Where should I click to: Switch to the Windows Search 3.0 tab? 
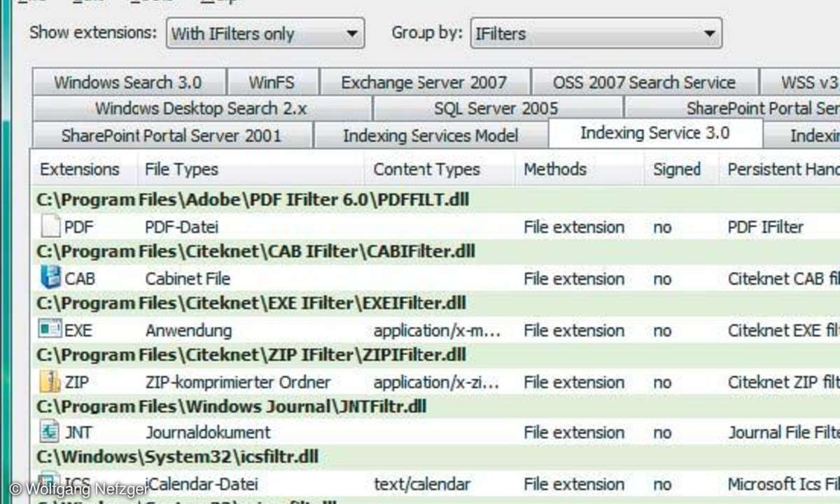128,83
